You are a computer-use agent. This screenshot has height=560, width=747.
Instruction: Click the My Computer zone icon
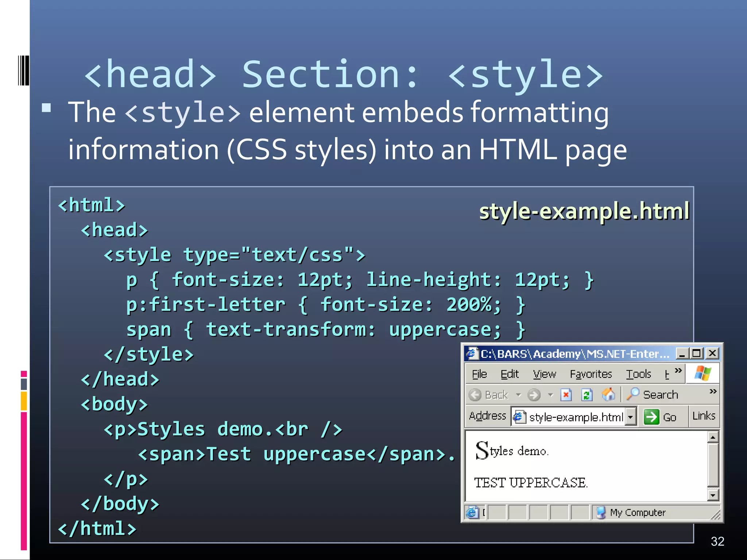click(x=601, y=513)
